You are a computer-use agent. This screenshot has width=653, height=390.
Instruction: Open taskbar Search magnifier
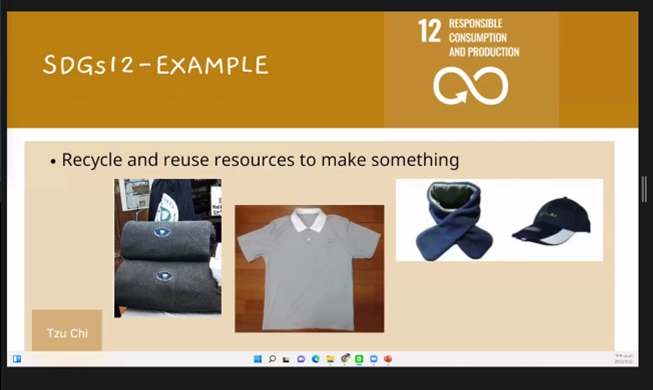pyautogui.click(x=272, y=359)
